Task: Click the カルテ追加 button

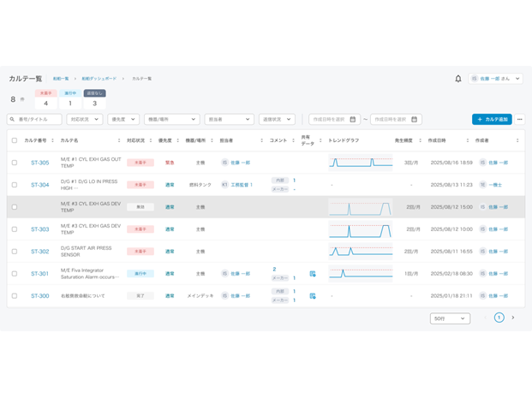Action: (492, 120)
